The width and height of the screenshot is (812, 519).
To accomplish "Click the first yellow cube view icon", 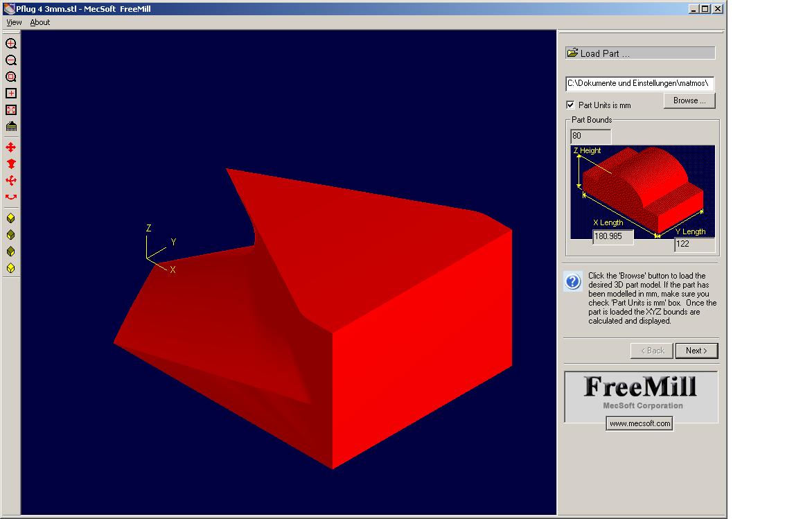I will point(11,218).
